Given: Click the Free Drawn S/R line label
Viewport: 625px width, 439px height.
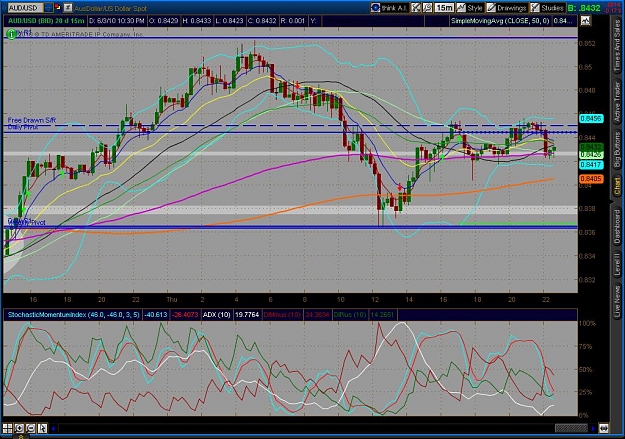Looking at the screenshot, I should click(x=32, y=120).
